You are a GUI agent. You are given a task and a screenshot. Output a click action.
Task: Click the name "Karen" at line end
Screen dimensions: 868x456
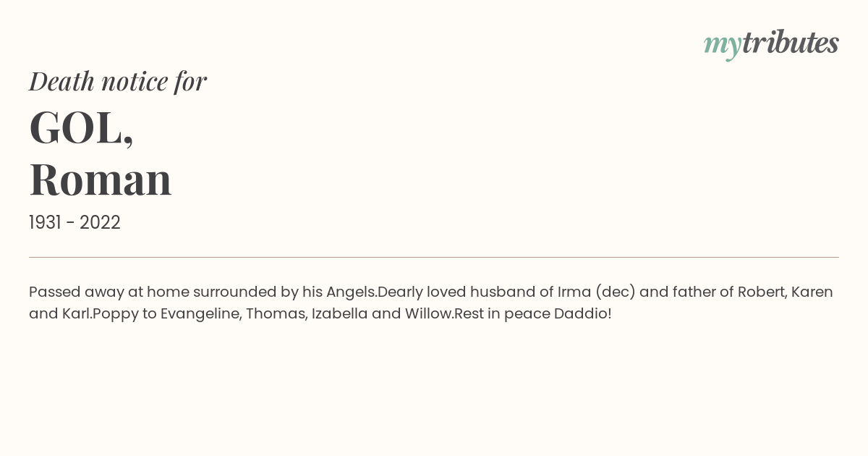(812, 292)
